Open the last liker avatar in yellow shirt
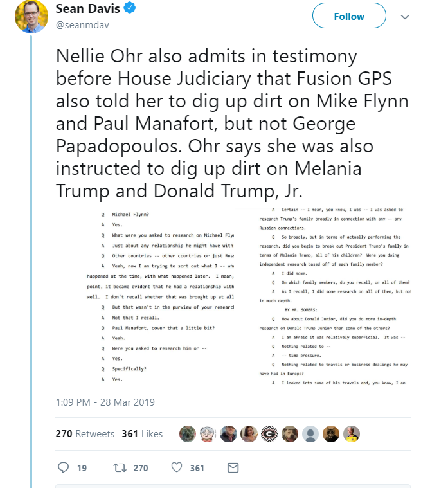Image resolution: width=448 pixels, height=488 pixels. [x=351, y=434]
